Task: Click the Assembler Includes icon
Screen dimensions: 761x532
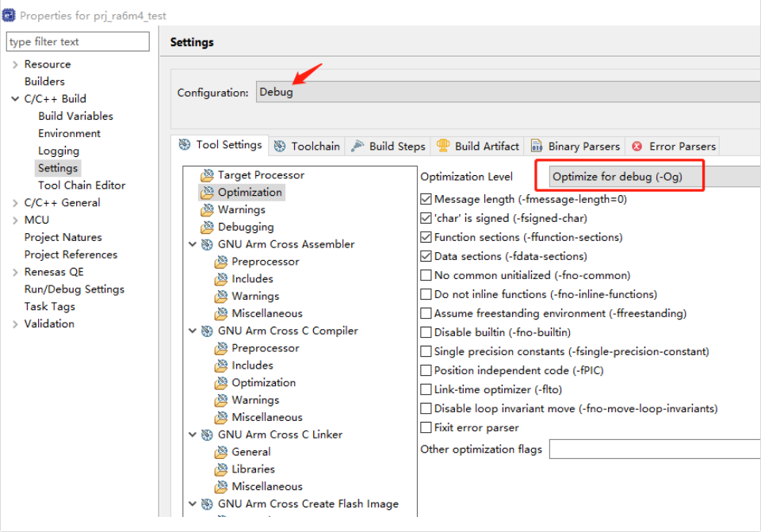Action: (x=221, y=278)
